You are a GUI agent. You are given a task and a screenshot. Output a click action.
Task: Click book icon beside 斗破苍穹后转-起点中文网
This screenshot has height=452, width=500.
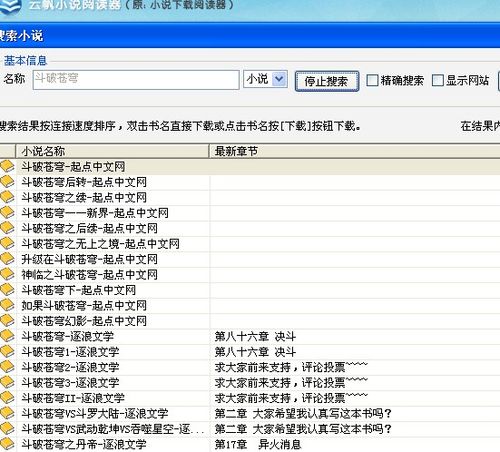(7, 182)
